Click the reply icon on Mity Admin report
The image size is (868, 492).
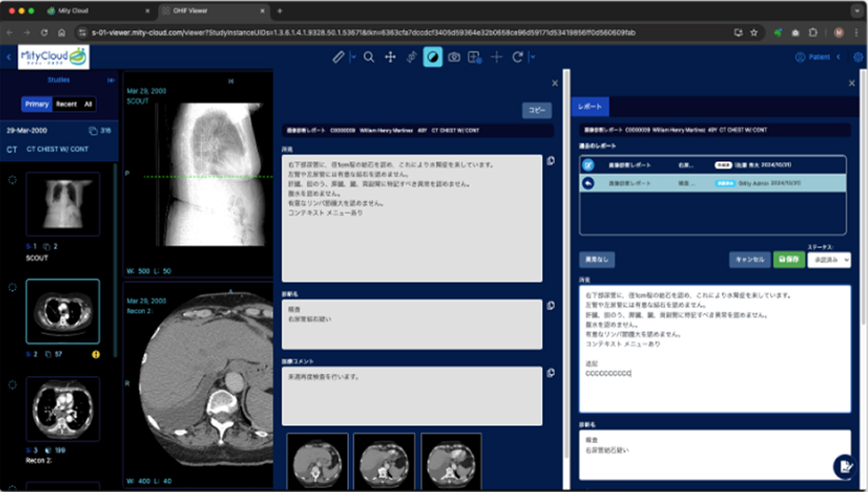click(588, 183)
